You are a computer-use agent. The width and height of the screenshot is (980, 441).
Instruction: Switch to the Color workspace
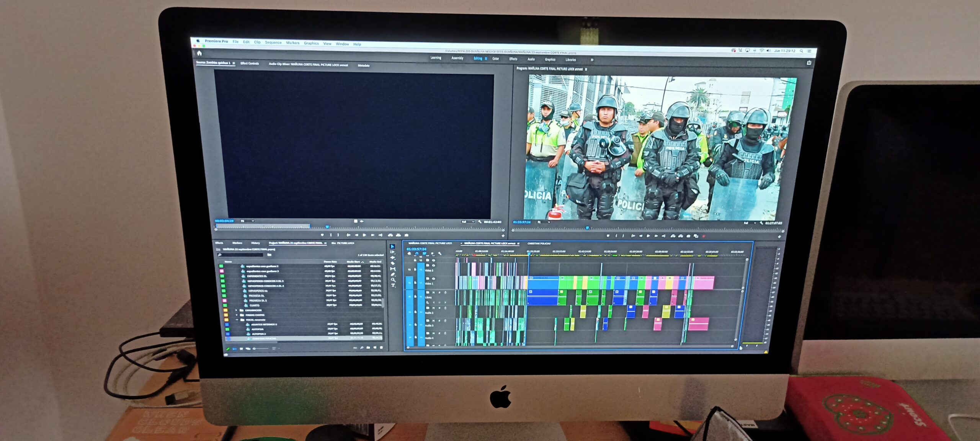tap(495, 59)
